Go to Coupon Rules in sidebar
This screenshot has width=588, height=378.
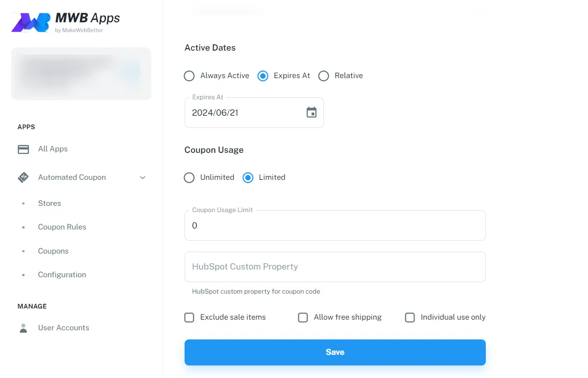click(x=62, y=227)
